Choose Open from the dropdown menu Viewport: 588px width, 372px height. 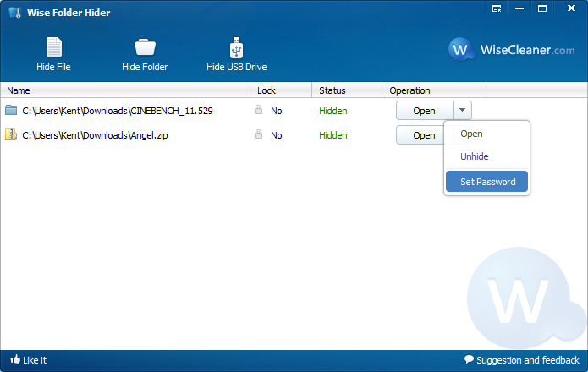tap(486, 134)
